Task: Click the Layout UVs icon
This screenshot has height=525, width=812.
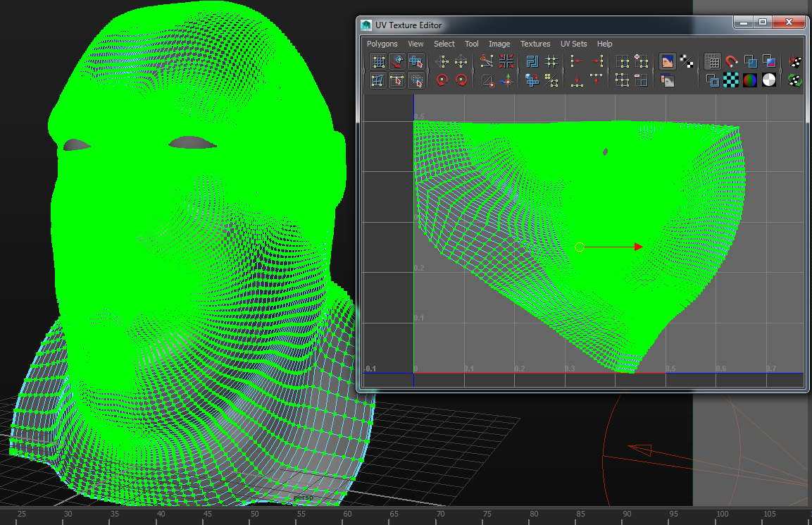Action: pos(532,61)
